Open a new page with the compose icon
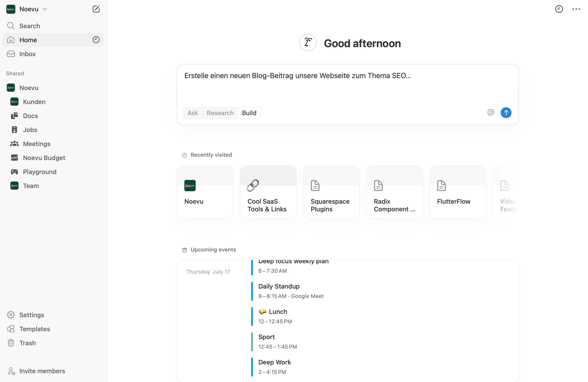Viewport: 588px width, 382px height. pyautogui.click(x=96, y=9)
